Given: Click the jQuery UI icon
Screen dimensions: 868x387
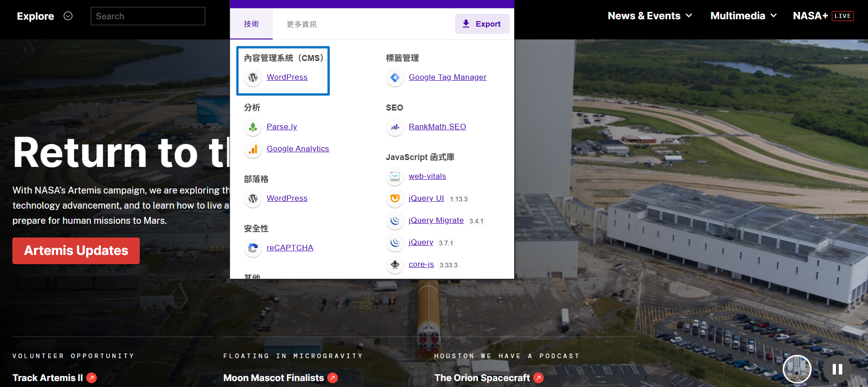Looking at the screenshot, I should click(395, 199).
